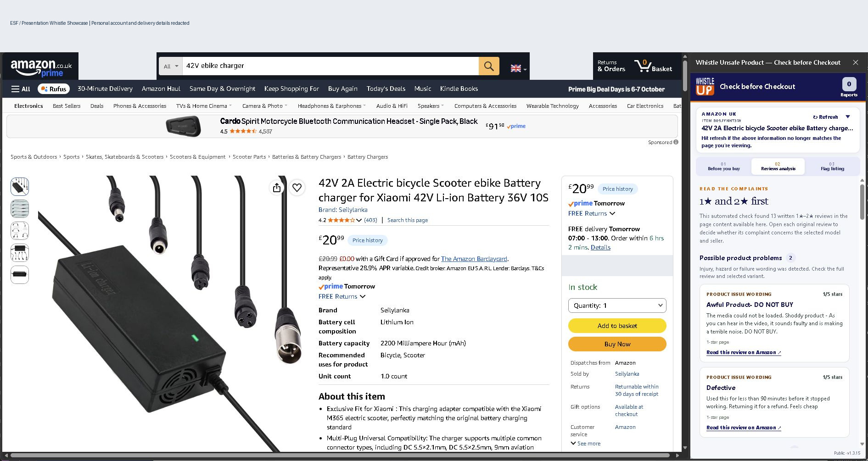Click the share icon on product image
The height and width of the screenshot is (461, 868).
coord(277,188)
